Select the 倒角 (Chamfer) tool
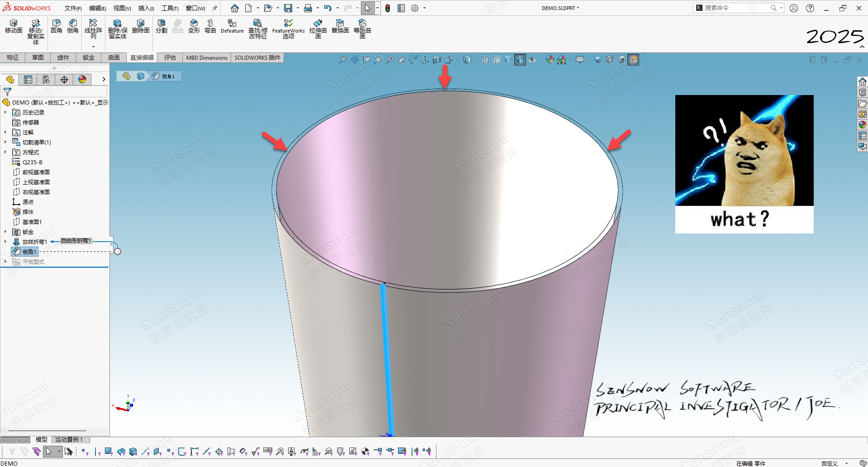 point(73,26)
